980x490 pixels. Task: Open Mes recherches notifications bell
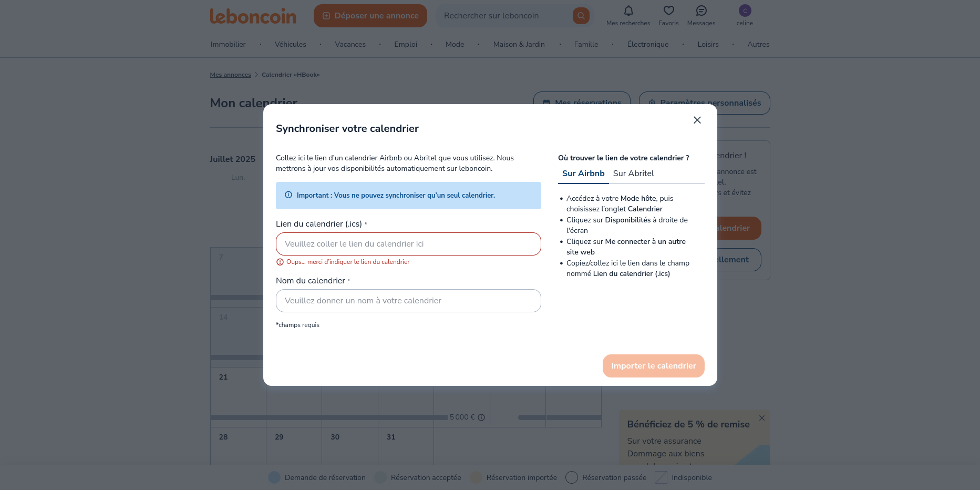point(627,11)
